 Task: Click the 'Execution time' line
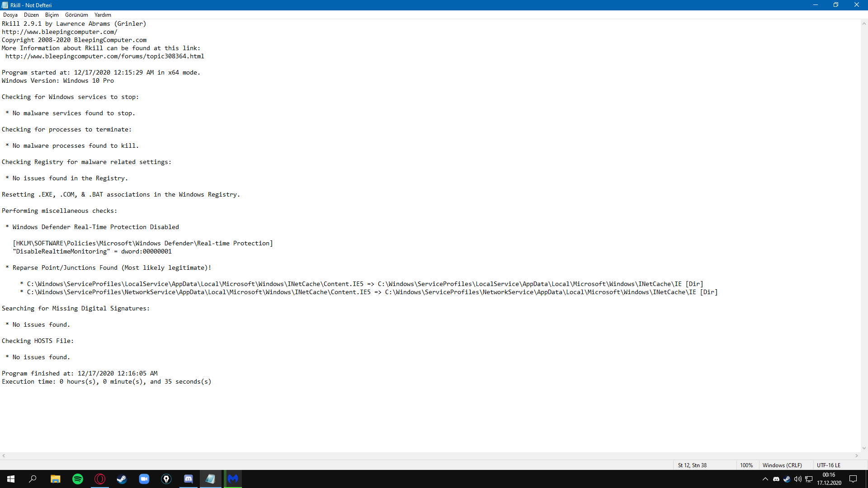click(107, 381)
